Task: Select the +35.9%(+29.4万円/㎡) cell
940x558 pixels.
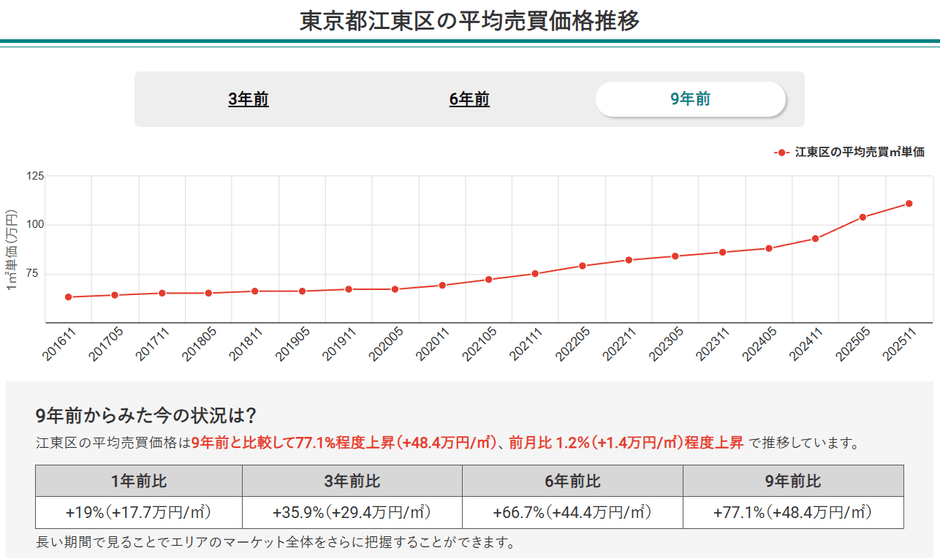Action: coord(352,512)
